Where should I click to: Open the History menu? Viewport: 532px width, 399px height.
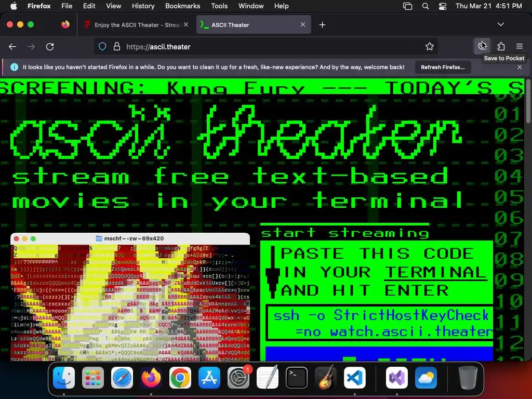(143, 6)
